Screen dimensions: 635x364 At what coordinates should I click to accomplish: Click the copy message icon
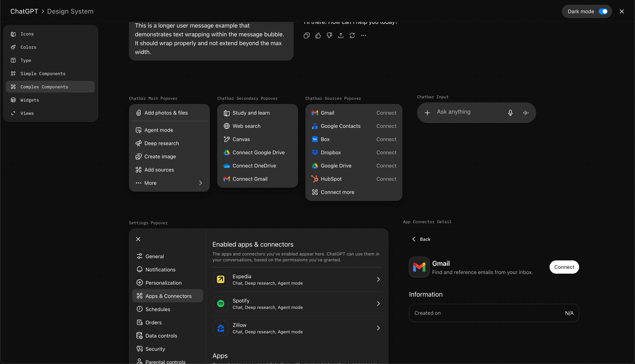(306, 35)
